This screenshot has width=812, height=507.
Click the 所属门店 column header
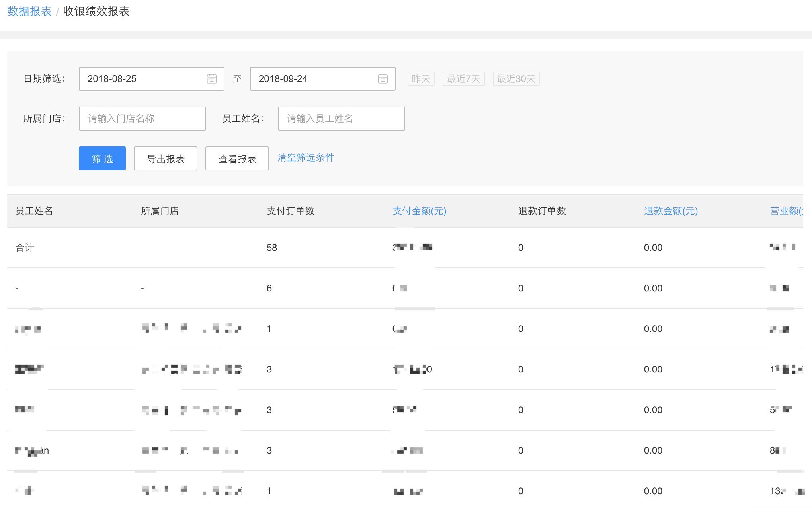[160, 211]
